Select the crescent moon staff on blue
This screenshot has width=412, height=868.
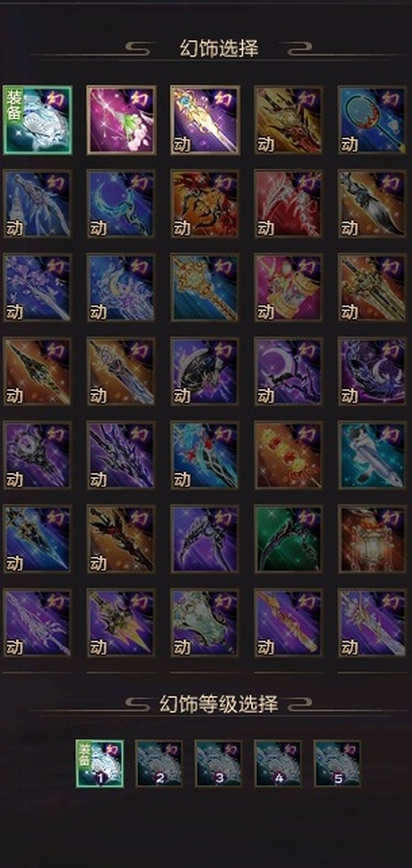coord(122,203)
